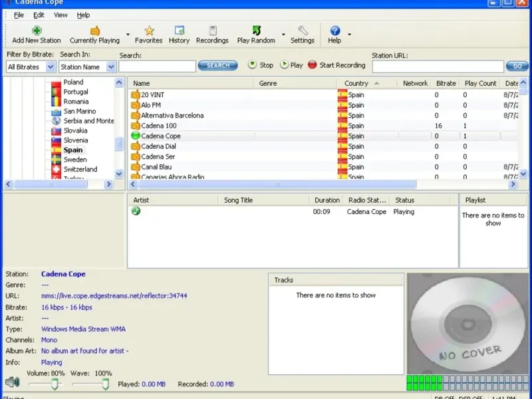The height and width of the screenshot is (399, 532).
Task: Show the History panel
Action: click(179, 35)
